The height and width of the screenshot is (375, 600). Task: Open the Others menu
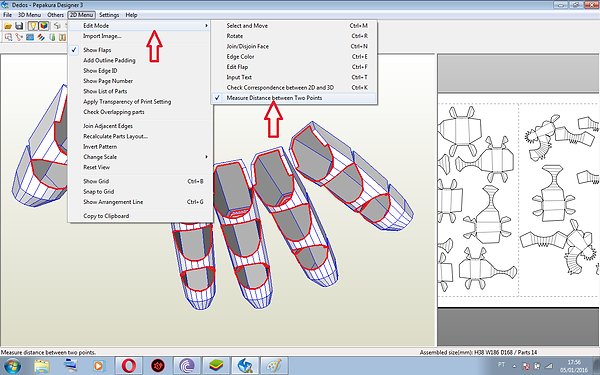pyautogui.click(x=55, y=15)
